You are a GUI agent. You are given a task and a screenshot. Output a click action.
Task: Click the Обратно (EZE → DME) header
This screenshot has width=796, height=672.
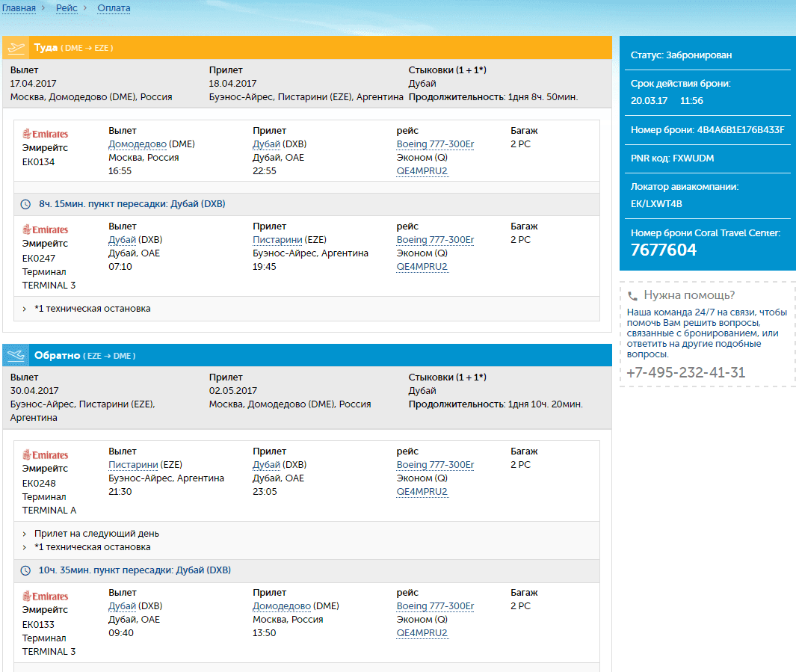(306, 355)
